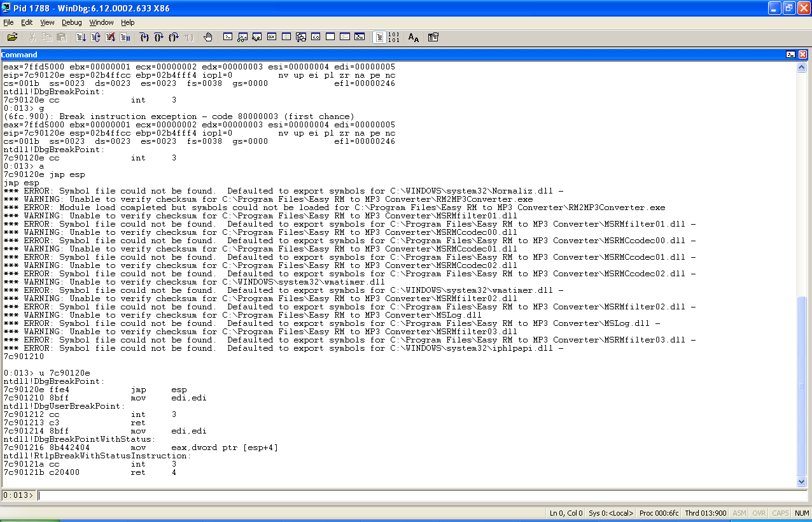This screenshot has height=522, width=812.
Task: Open the Font dialog icon
Action: pyautogui.click(x=414, y=38)
